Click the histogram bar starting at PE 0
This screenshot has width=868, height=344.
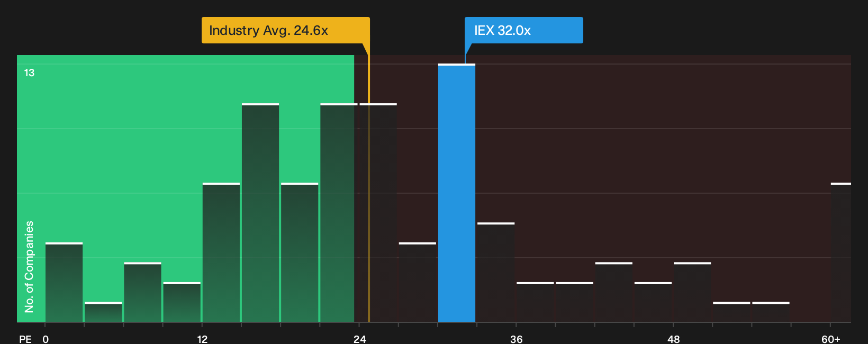(x=64, y=282)
